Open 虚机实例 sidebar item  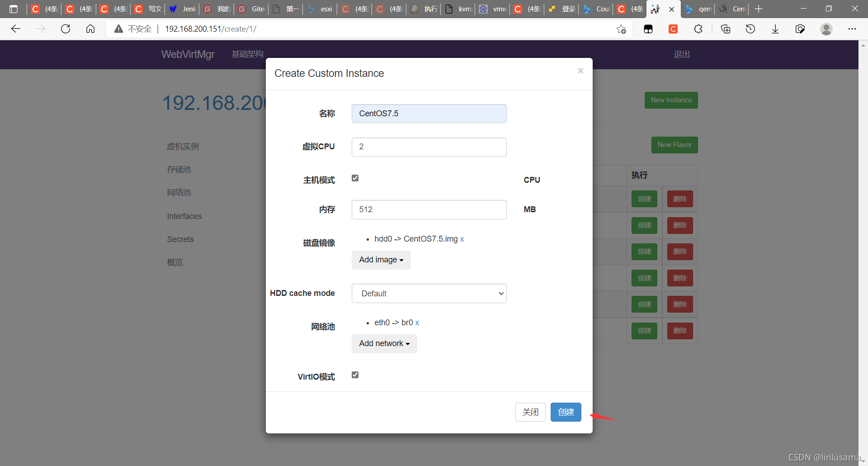183,147
